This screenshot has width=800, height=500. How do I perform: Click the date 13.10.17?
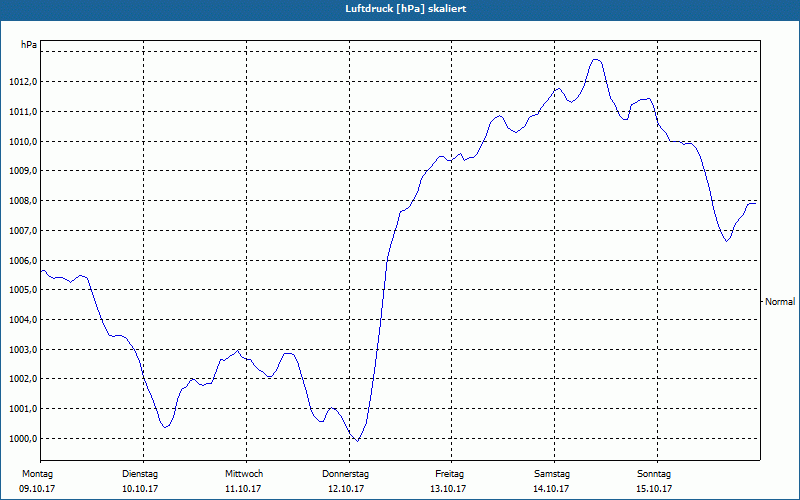pos(448,489)
